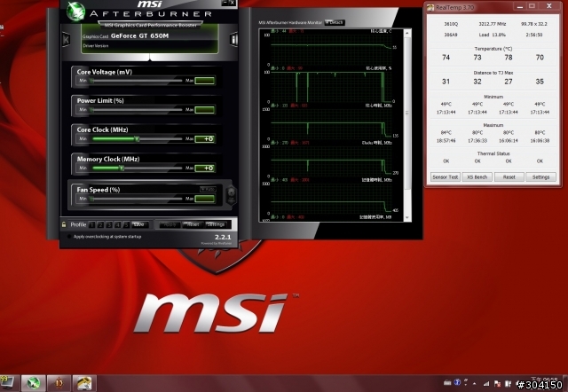Click the Core Voltage value field
The image size is (568, 392).
click(205, 81)
